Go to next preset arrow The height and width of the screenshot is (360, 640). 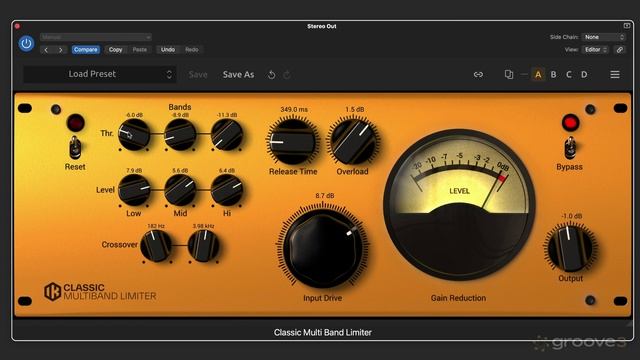60,50
